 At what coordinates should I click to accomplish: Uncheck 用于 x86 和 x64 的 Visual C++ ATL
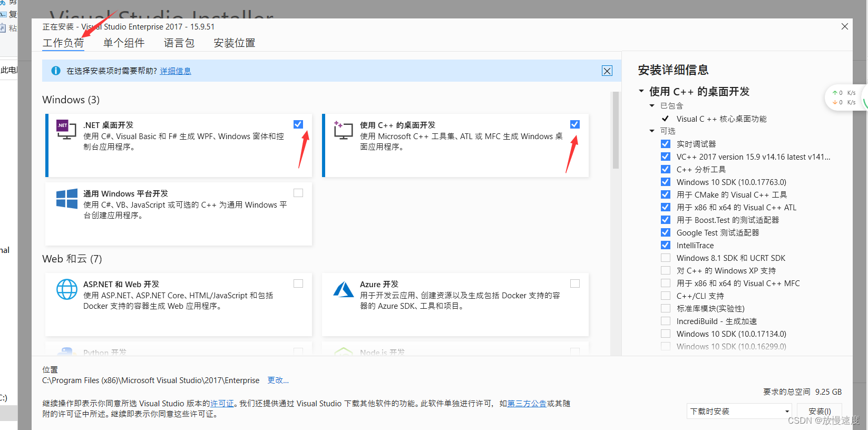click(666, 207)
